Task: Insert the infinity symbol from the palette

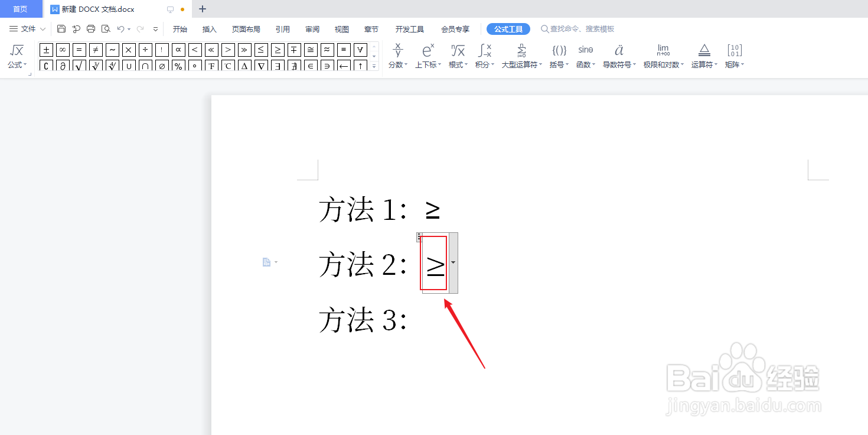Action: (x=62, y=50)
